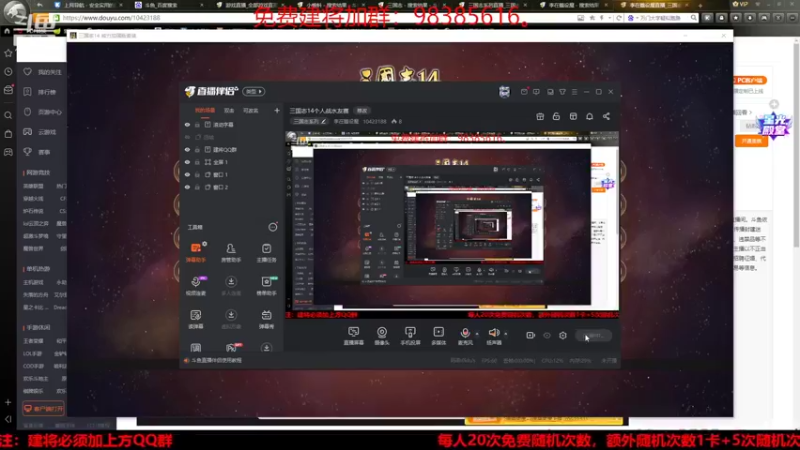Viewport: 800px width, 450px height.
Task: Hide the 建将QQ群 source
Action: click(187, 149)
